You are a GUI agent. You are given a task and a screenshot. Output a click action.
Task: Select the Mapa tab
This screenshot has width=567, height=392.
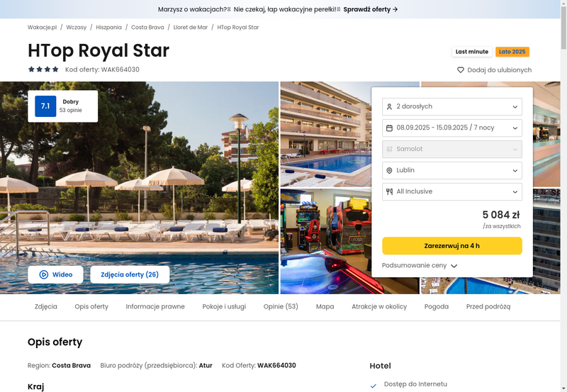click(x=325, y=307)
